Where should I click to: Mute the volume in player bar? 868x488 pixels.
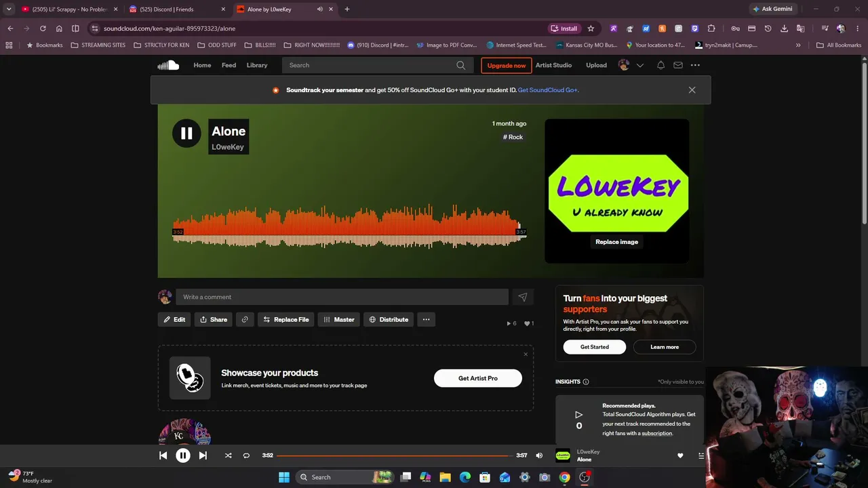click(539, 455)
